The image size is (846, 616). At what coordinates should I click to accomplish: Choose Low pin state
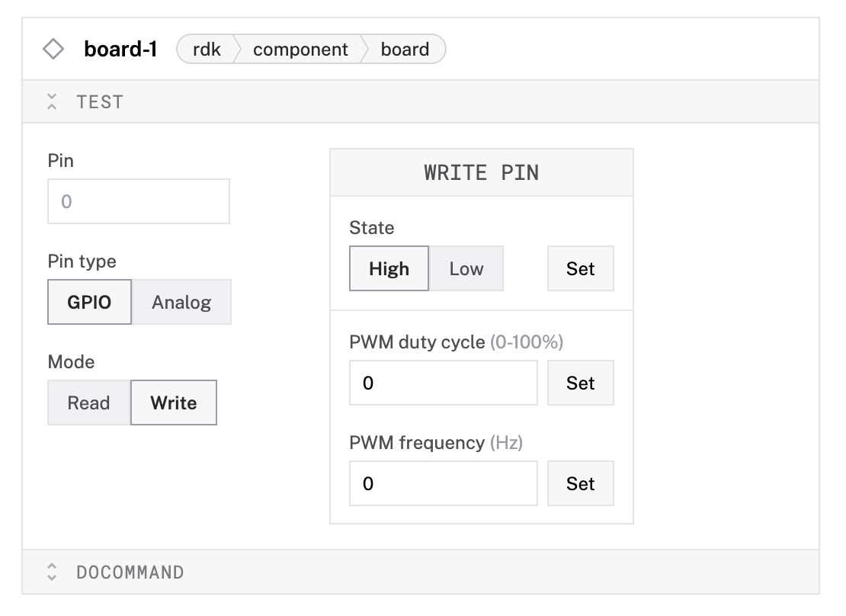coord(466,268)
